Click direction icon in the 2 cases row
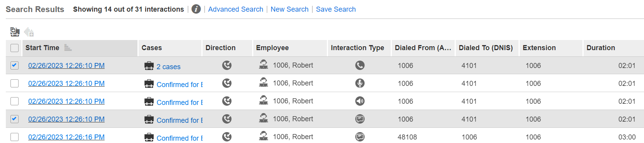 (227, 65)
